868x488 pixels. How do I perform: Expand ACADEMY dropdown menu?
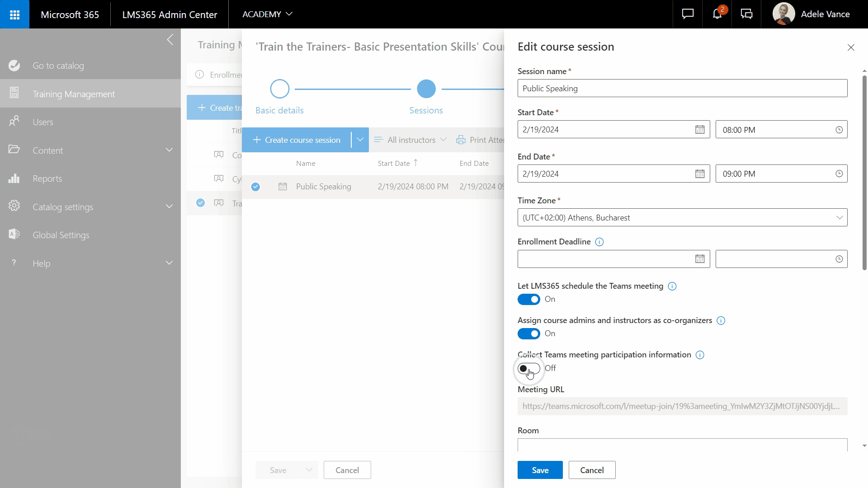267,14
